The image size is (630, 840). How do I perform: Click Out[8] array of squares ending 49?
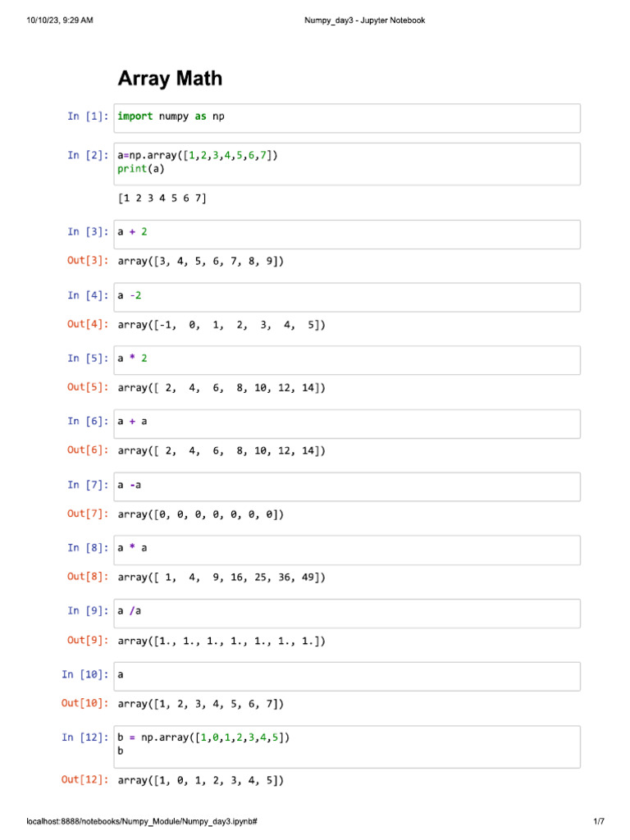tap(221, 577)
